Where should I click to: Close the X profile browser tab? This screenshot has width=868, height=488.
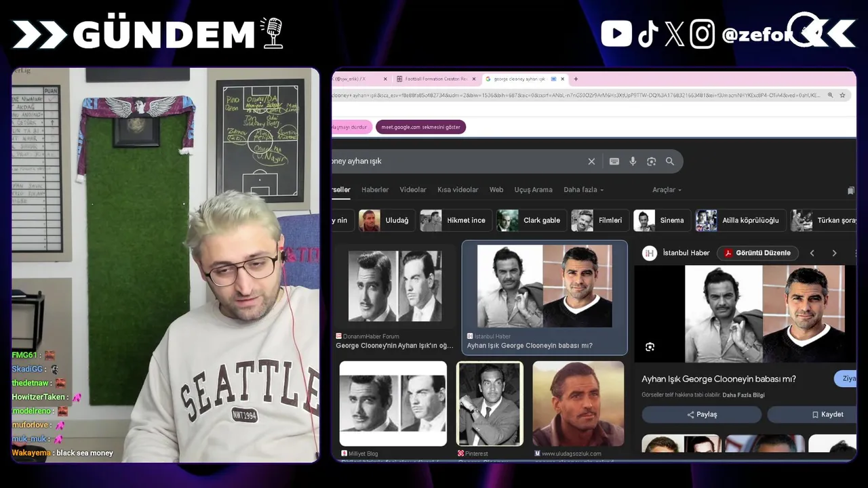point(385,79)
